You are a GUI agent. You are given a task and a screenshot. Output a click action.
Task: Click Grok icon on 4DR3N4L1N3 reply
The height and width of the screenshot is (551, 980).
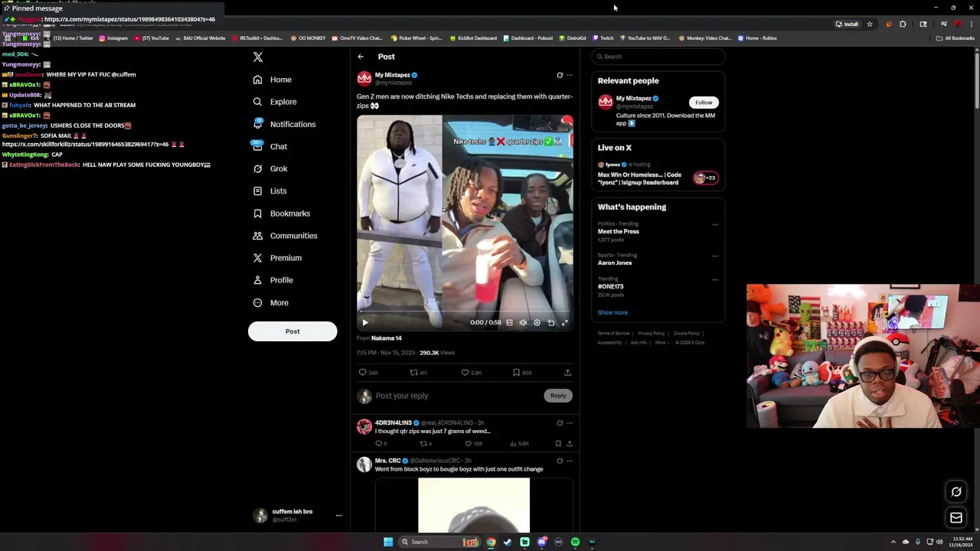[560, 422]
